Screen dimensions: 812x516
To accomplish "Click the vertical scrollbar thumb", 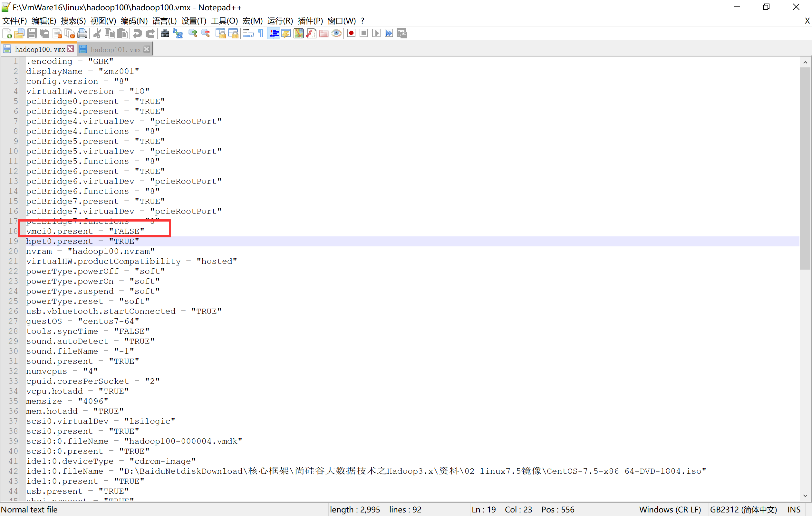I will 805,169.
